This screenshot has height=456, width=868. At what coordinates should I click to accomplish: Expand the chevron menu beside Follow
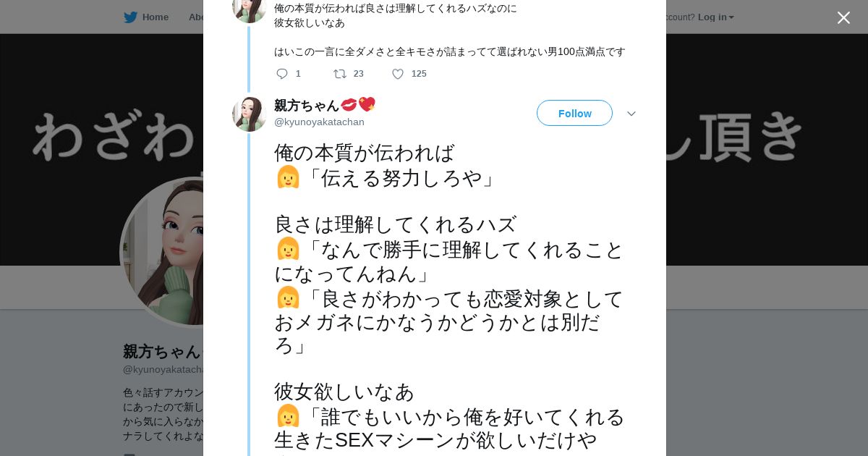[631, 114]
